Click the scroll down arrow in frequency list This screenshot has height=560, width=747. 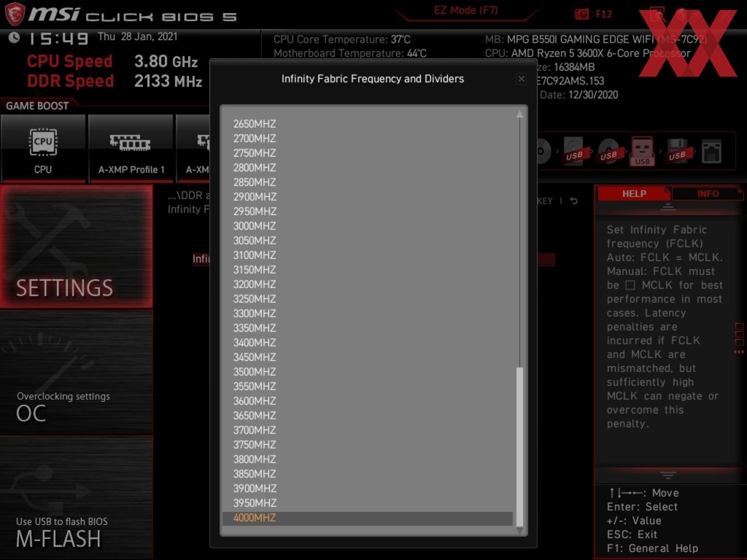[519, 531]
